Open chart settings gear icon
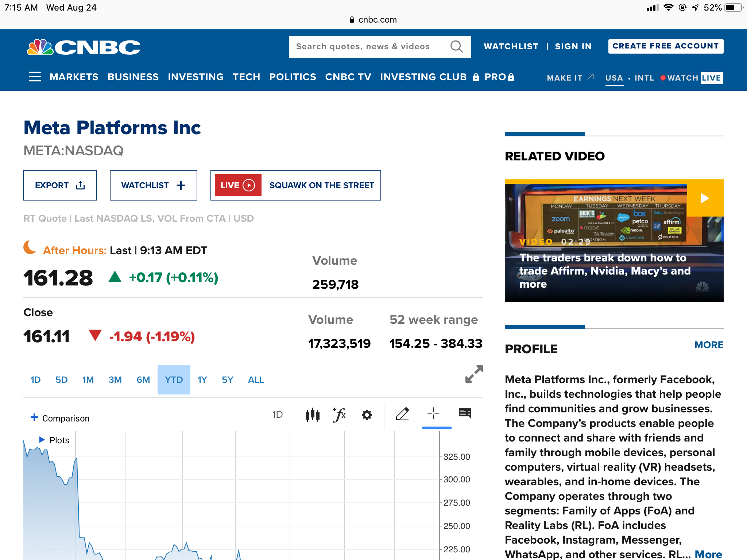 pyautogui.click(x=367, y=415)
